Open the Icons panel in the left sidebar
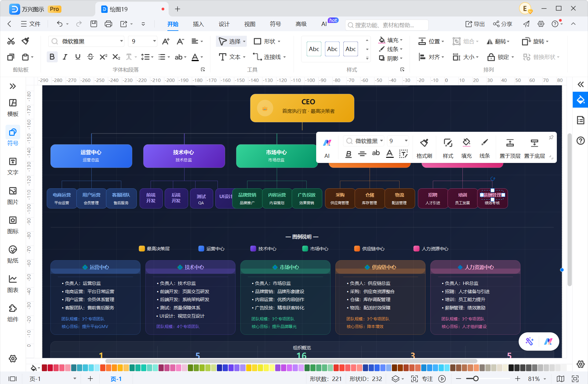Viewport: 588px width, 384px height. pyautogui.click(x=13, y=225)
